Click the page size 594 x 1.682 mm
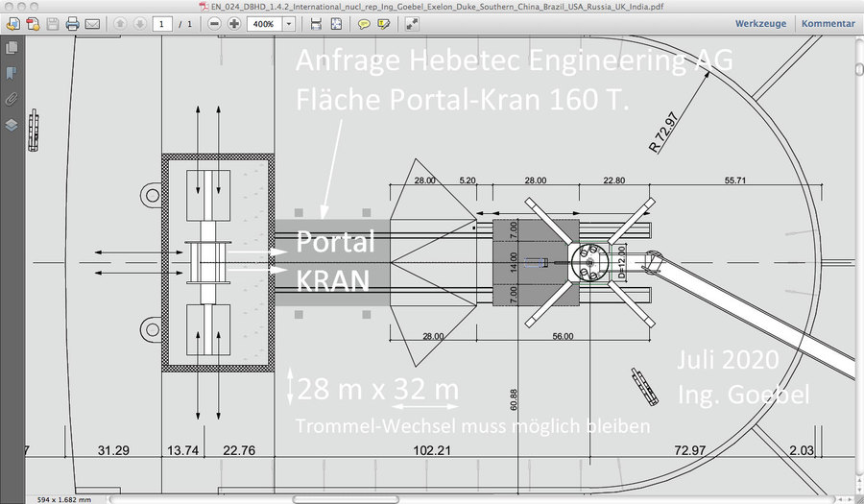 (x=64, y=500)
